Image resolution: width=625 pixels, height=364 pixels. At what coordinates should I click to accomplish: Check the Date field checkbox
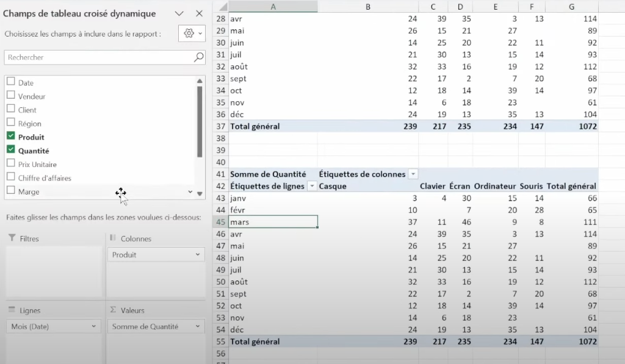tap(11, 82)
